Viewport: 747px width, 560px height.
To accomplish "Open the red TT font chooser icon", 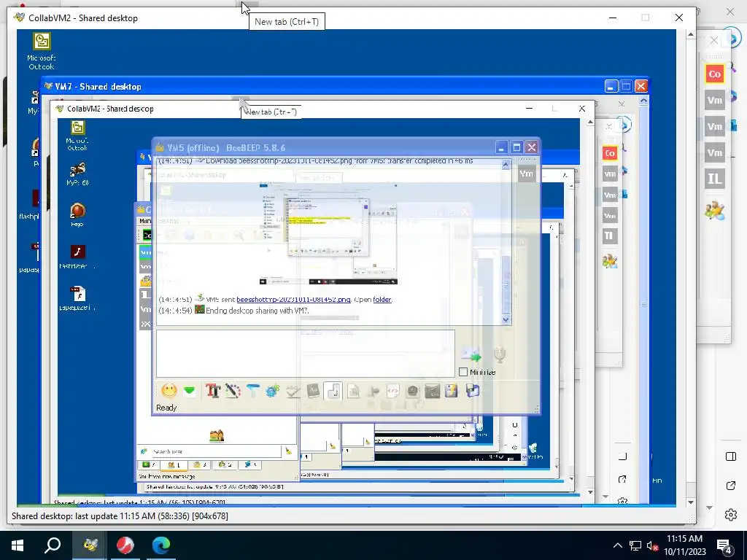I will tap(212, 391).
